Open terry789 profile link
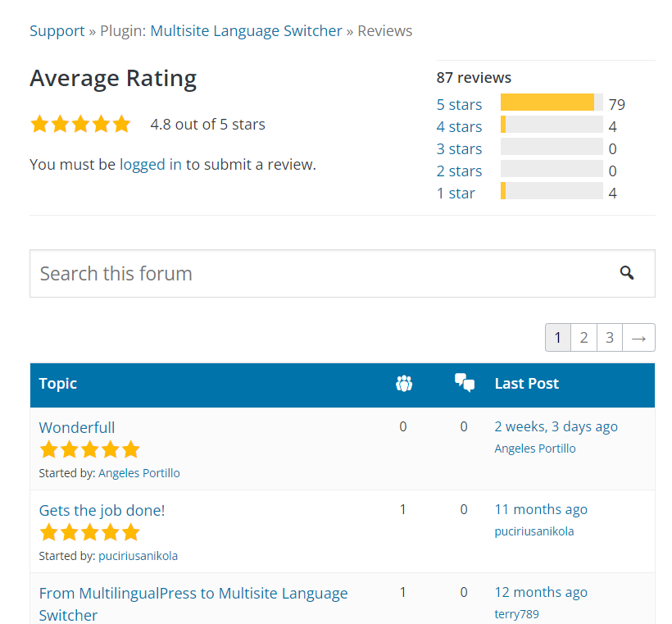 tap(516, 614)
